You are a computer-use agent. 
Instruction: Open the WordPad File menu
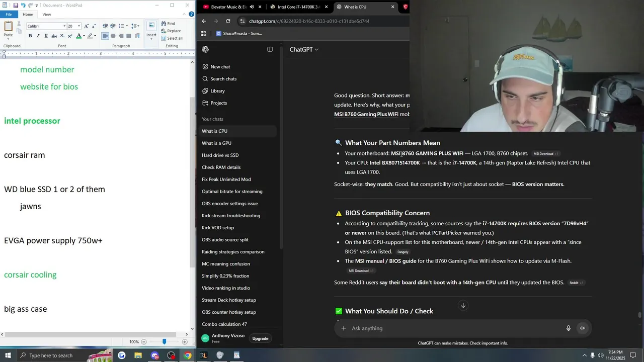[9, 15]
